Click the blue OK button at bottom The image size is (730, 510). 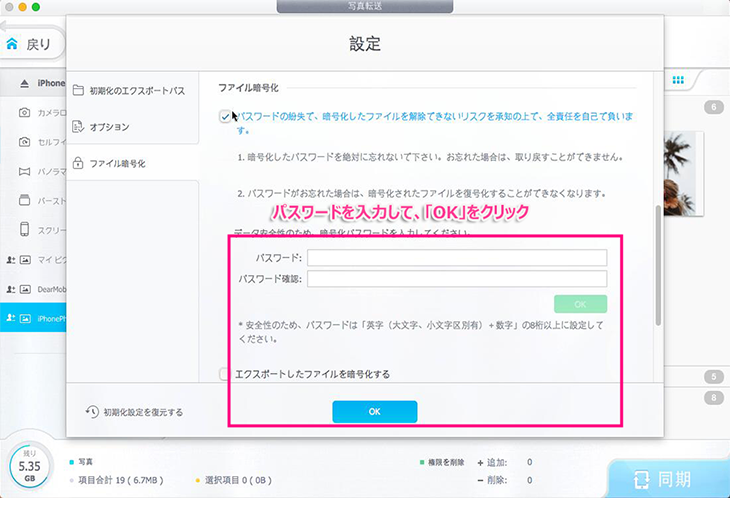374,411
